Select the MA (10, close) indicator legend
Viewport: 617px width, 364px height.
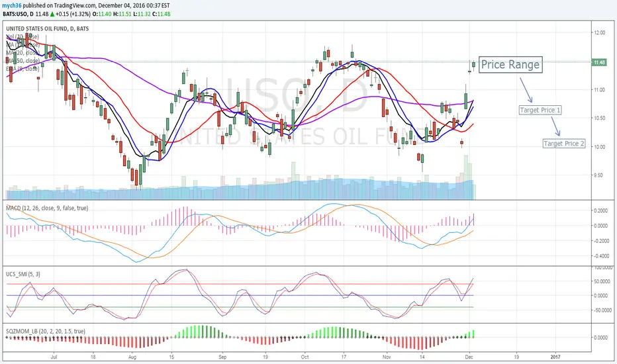(23, 44)
